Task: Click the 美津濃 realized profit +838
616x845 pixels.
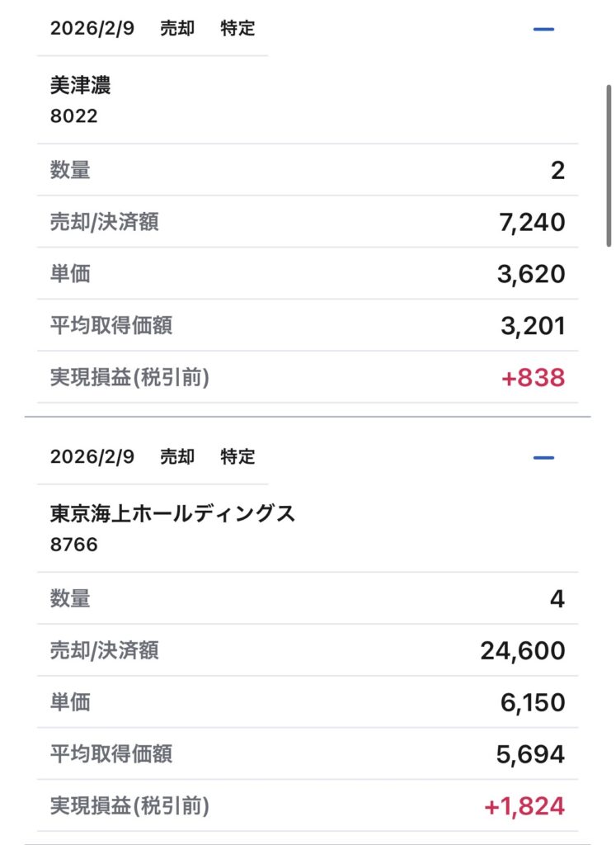Action: (x=533, y=378)
